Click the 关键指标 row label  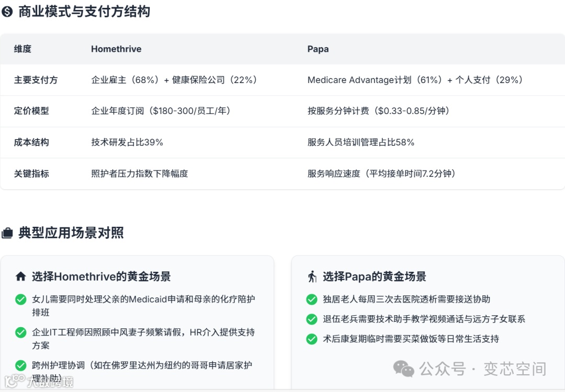31,174
